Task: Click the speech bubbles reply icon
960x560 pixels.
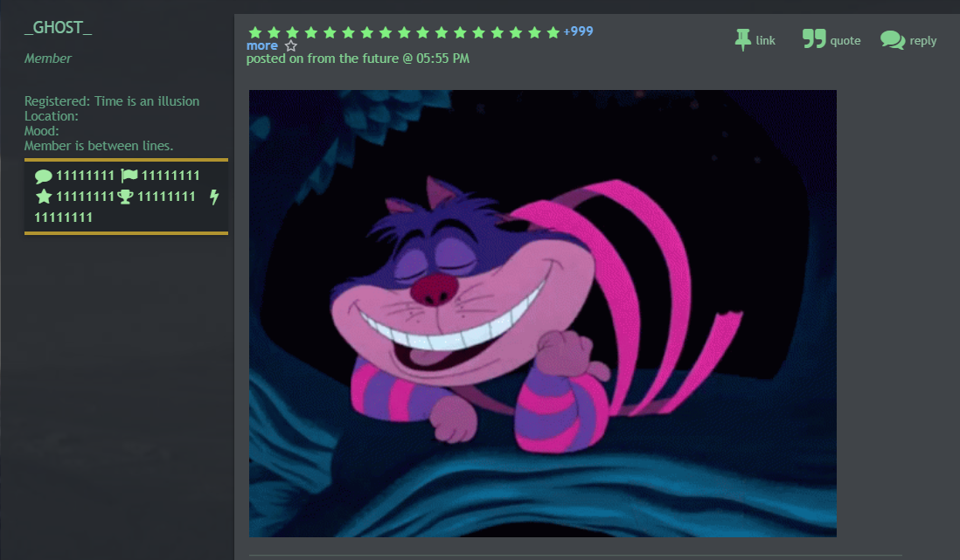Action: pyautogui.click(x=892, y=40)
